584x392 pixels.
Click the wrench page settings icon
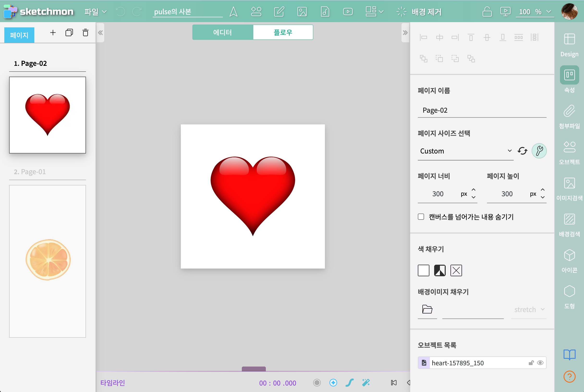point(539,151)
